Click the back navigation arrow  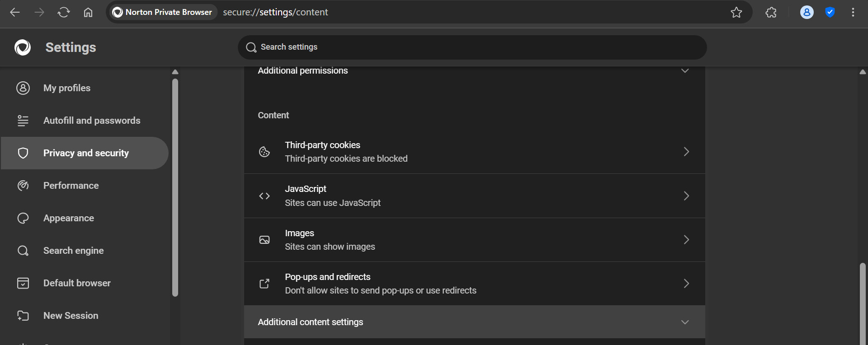[x=15, y=12]
